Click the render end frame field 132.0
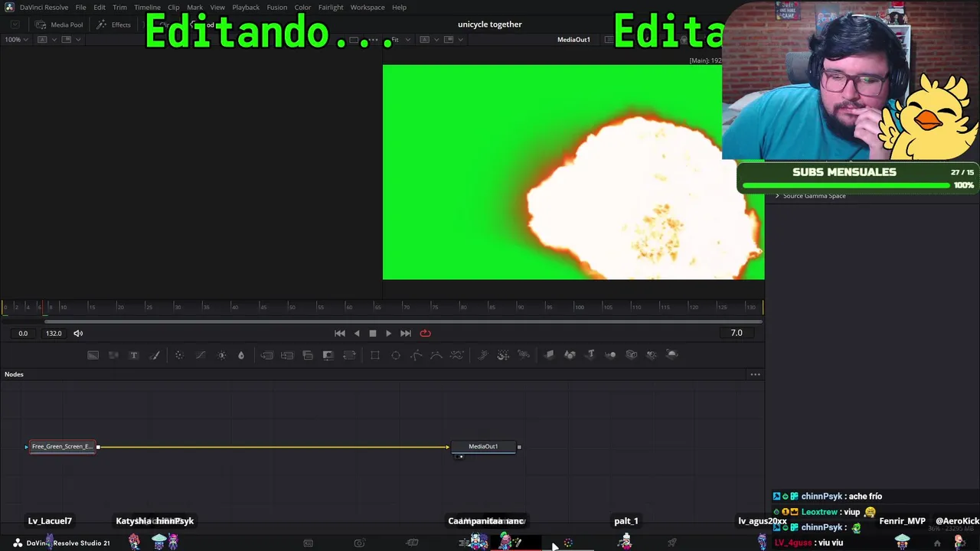The height and width of the screenshot is (551, 980). click(x=54, y=333)
